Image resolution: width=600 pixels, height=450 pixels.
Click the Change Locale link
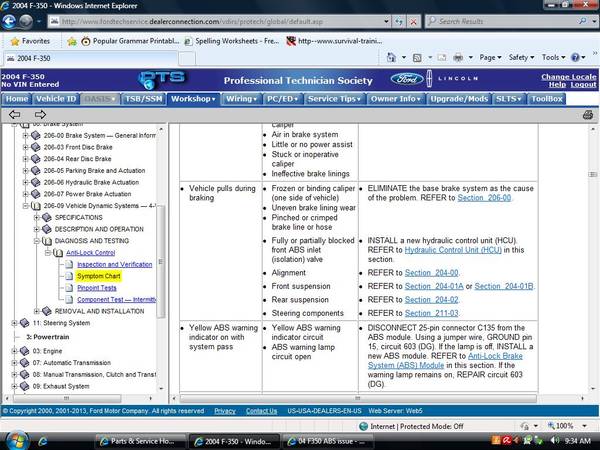(569, 77)
